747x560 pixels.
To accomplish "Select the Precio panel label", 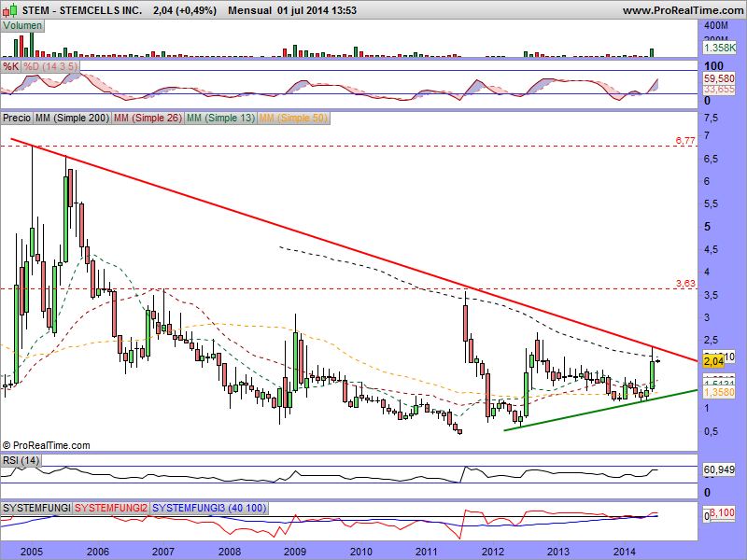I will pyautogui.click(x=17, y=118).
